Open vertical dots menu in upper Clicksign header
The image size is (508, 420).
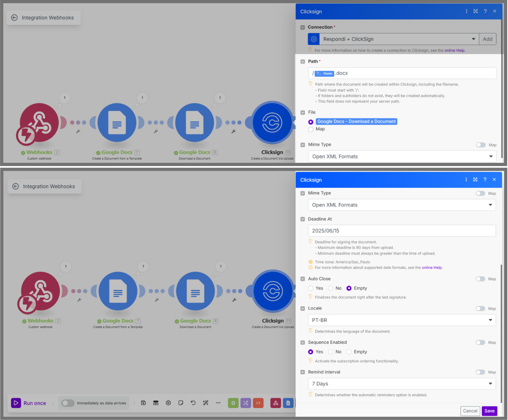click(x=466, y=11)
